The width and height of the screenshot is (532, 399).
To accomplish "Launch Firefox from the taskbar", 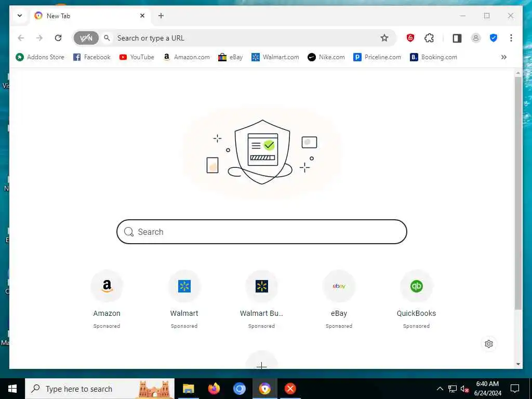I will [x=214, y=389].
